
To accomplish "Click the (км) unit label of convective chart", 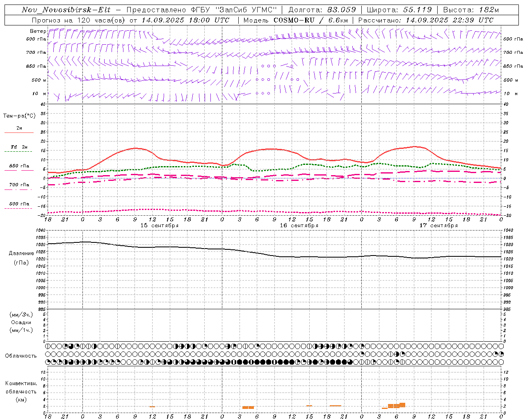I will point(21,399).
